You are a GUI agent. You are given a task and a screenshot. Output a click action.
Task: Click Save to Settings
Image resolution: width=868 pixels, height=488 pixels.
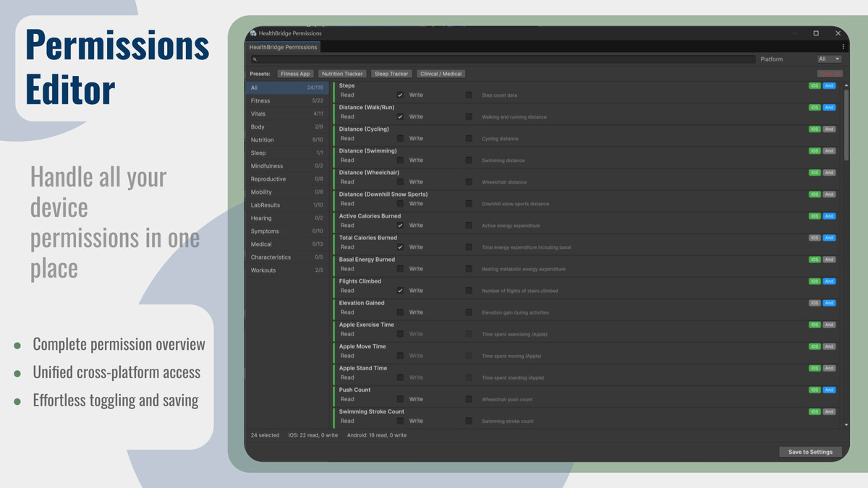click(x=810, y=452)
